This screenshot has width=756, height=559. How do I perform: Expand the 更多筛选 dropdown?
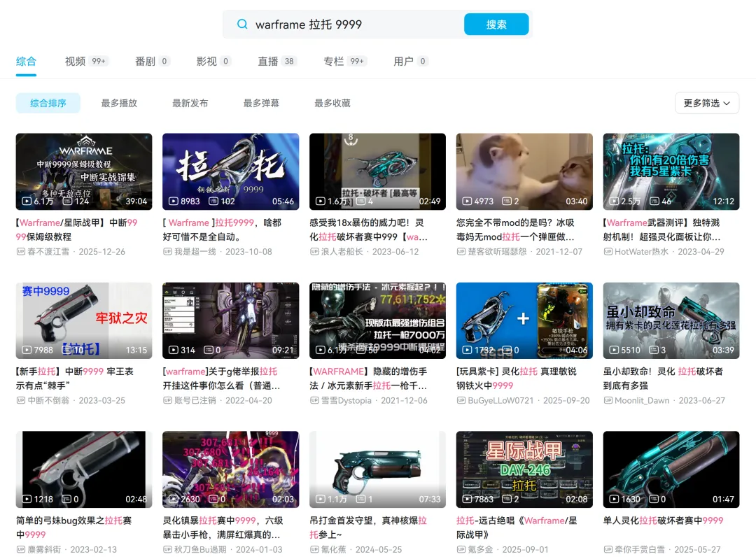click(707, 103)
